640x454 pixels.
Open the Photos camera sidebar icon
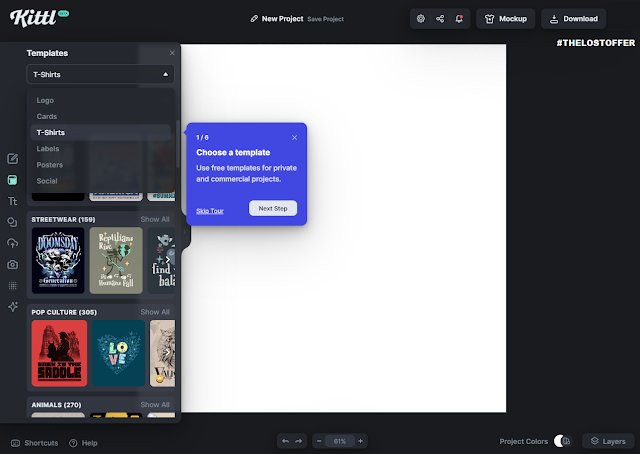click(13, 265)
